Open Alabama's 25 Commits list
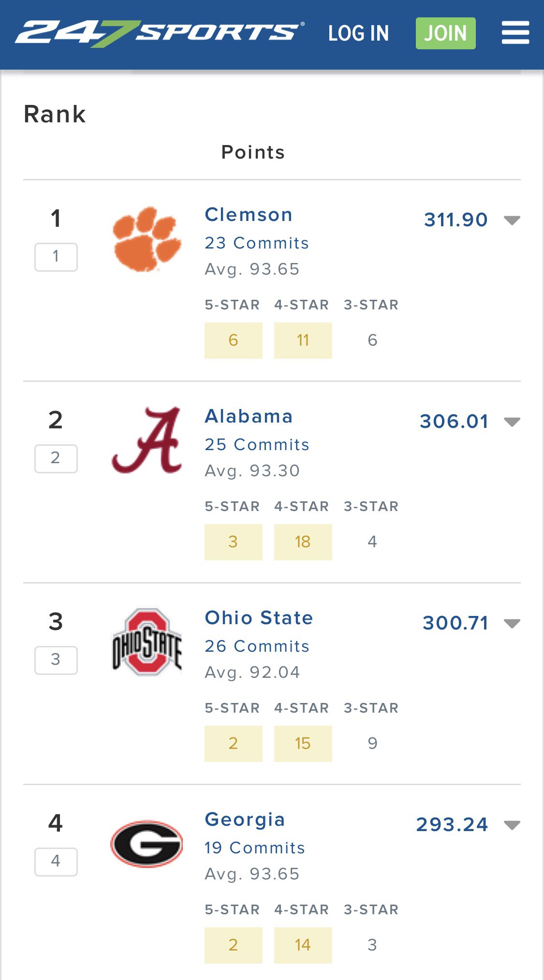Viewport: 544px width, 980px height. [x=257, y=445]
